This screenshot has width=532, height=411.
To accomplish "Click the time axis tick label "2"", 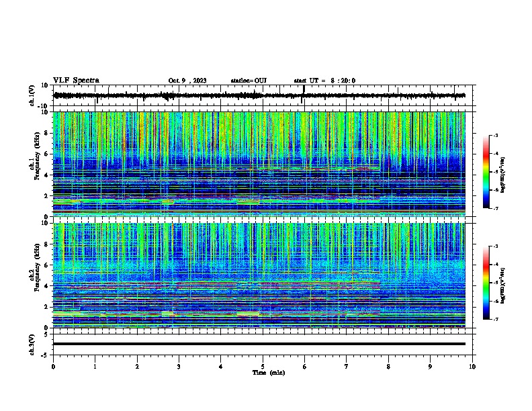I will pyautogui.click(x=137, y=367).
